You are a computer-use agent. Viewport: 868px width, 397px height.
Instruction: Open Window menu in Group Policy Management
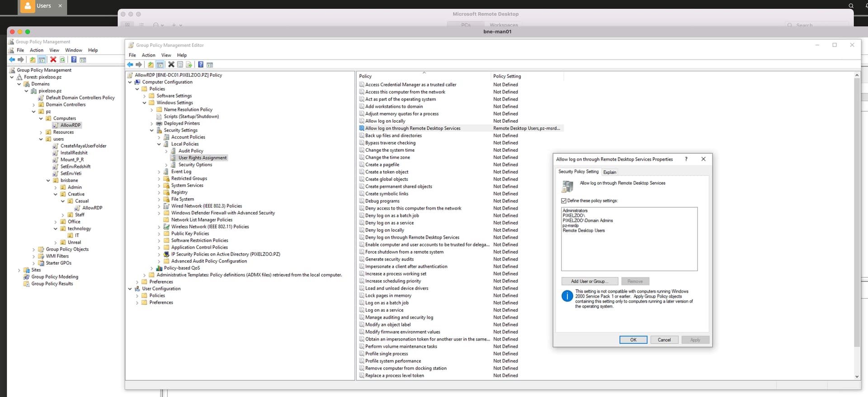tap(73, 50)
